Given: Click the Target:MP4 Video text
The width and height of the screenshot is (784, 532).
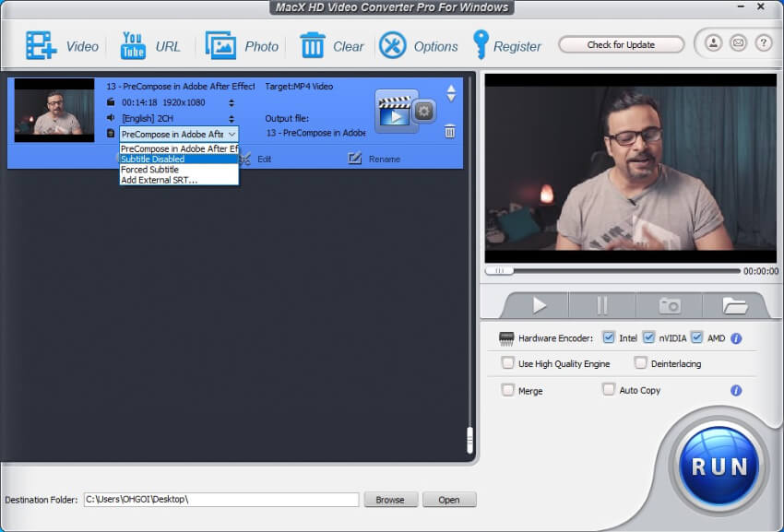Looking at the screenshot, I should [x=299, y=86].
